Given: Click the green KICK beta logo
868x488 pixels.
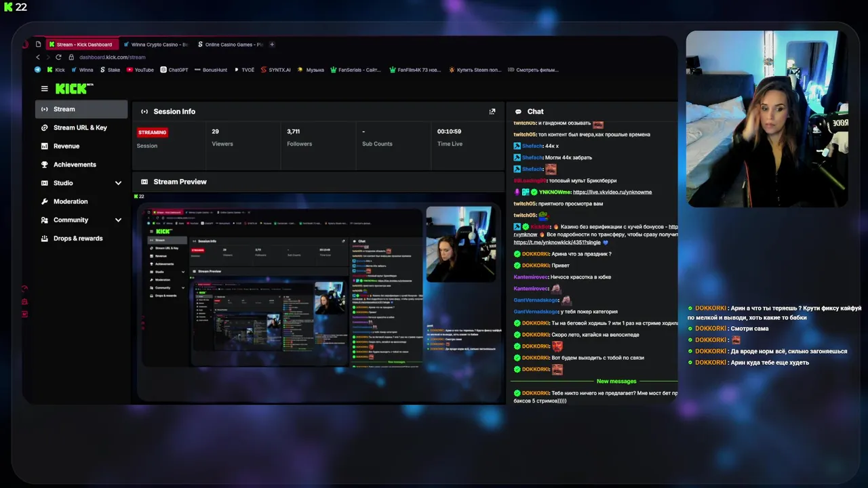Looking at the screenshot, I should pyautogui.click(x=74, y=89).
